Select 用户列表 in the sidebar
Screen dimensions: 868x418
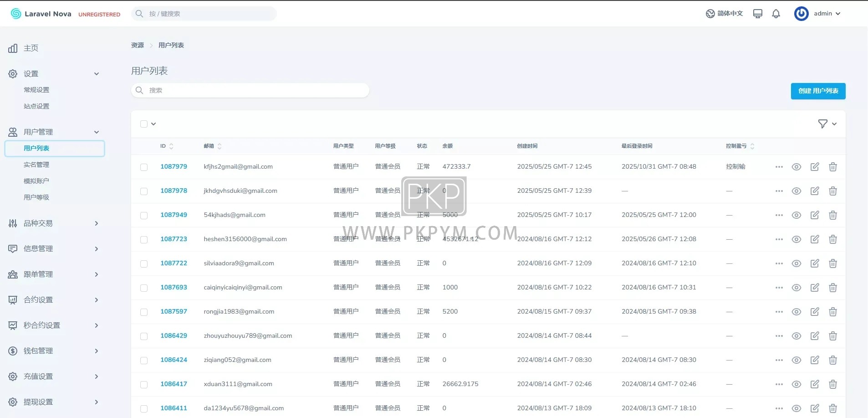click(x=55, y=149)
